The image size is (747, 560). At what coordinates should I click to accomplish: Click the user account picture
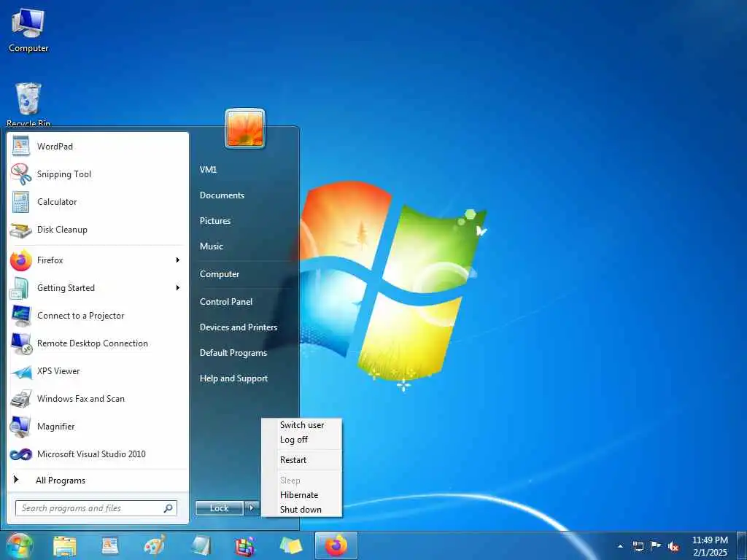coord(245,128)
